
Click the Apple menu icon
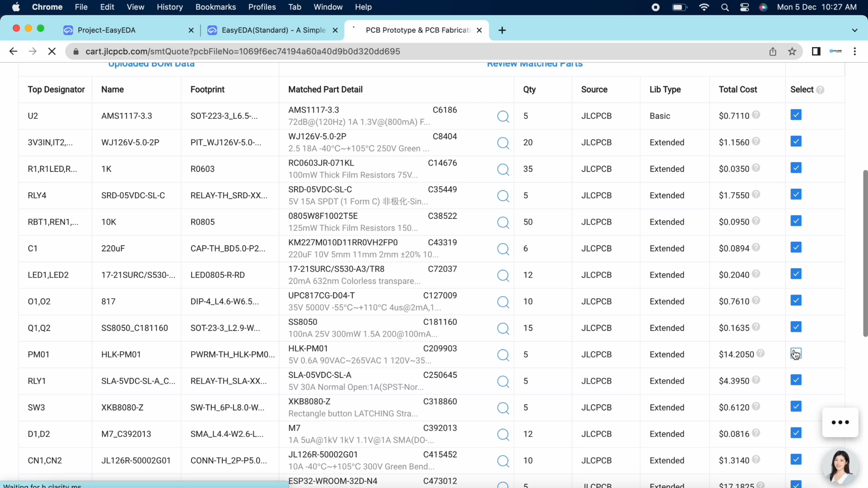click(16, 7)
